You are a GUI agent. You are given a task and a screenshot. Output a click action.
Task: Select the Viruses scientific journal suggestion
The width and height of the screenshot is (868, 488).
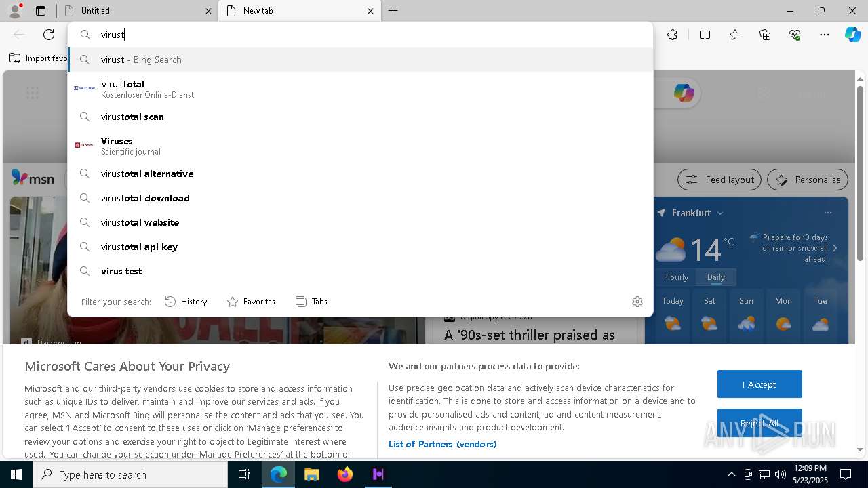(x=360, y=146)
